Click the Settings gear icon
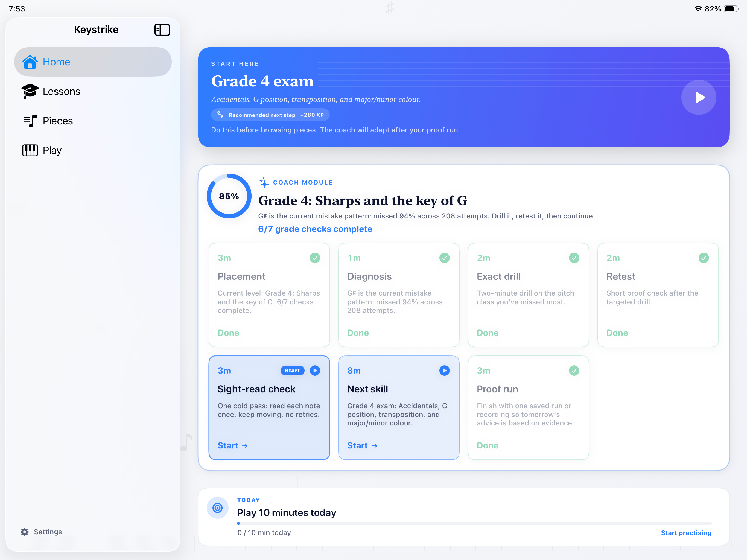 [24, 532]
